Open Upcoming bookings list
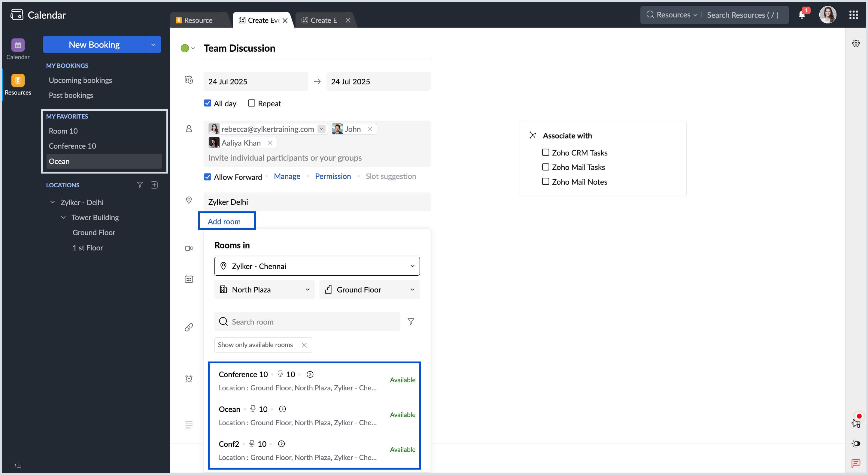 tap(80, 80)
